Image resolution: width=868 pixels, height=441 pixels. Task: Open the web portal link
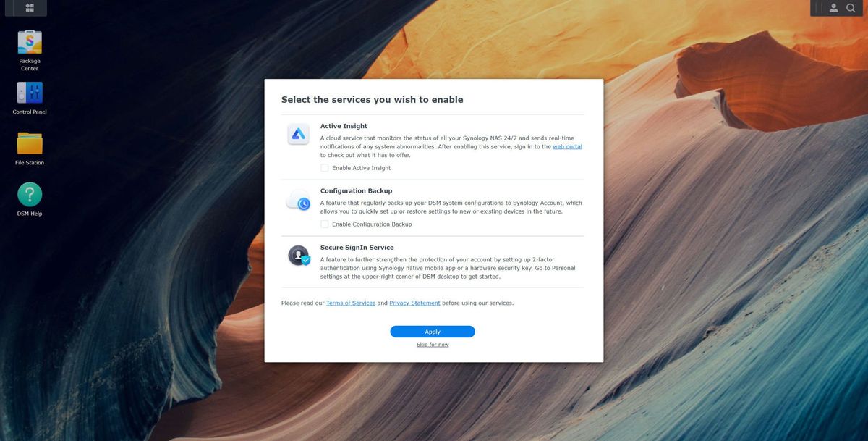click(567, 146)
